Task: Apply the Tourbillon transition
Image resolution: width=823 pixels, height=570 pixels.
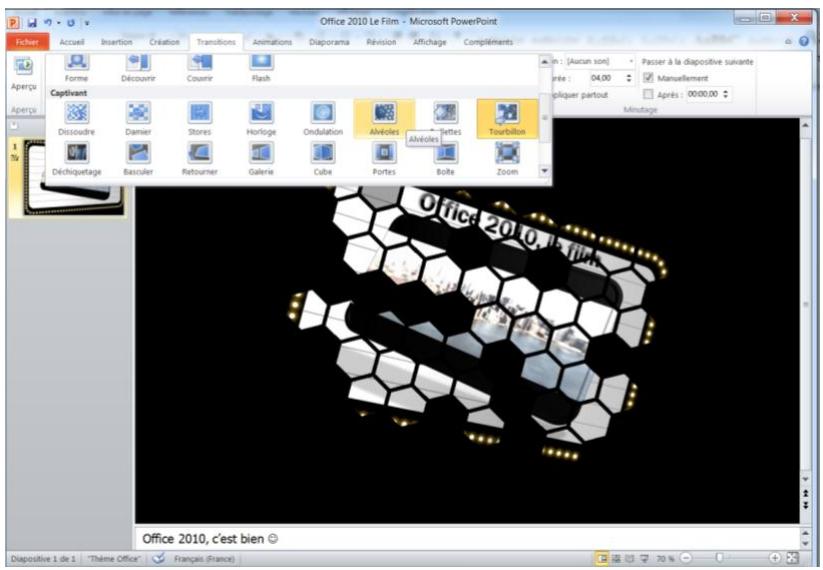Action: (x=507, y=119)
